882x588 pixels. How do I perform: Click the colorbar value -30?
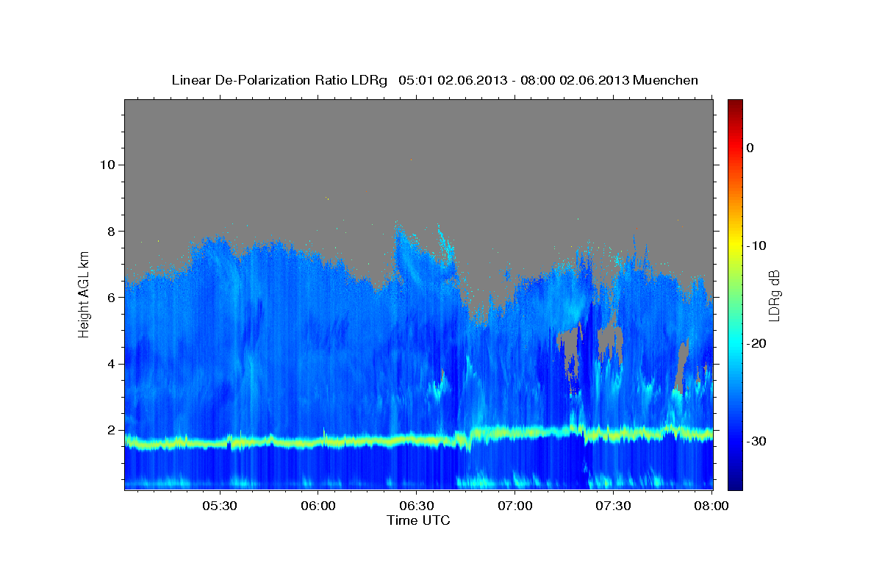click(756, 441)
